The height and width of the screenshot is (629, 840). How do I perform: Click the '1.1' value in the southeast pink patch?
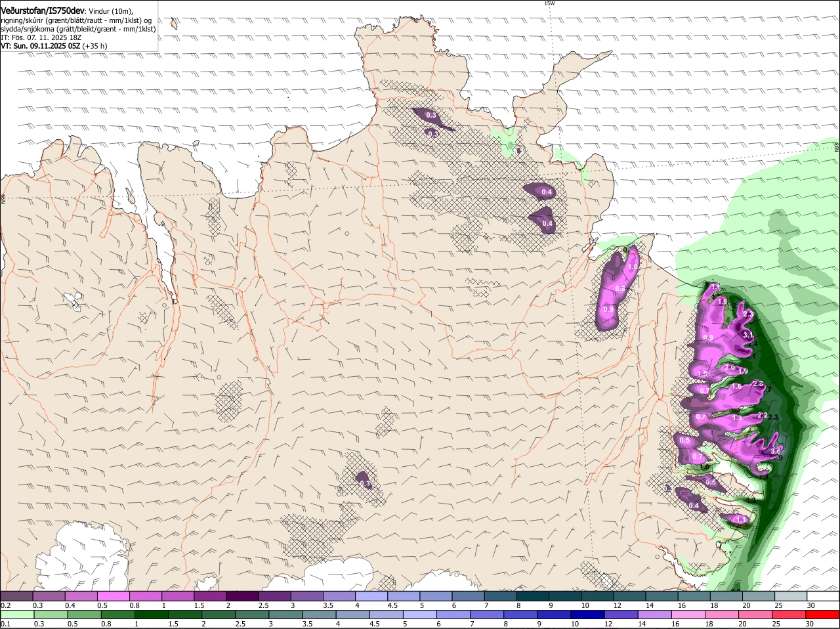coord(740,519)
